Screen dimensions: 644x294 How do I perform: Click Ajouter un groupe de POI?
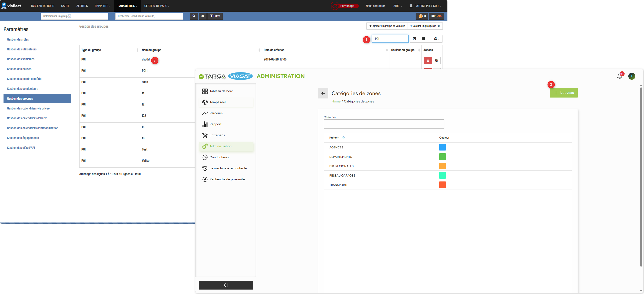tap(425, 26)
